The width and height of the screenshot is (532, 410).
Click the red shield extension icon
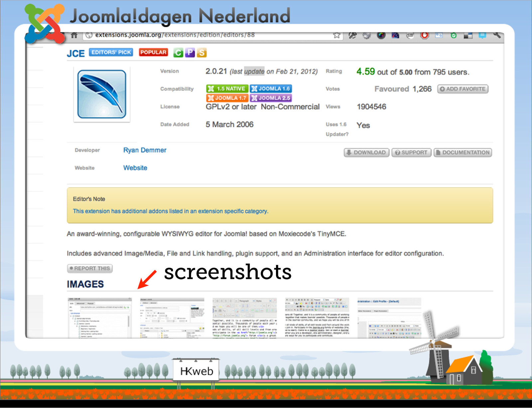tap(425, 35)
